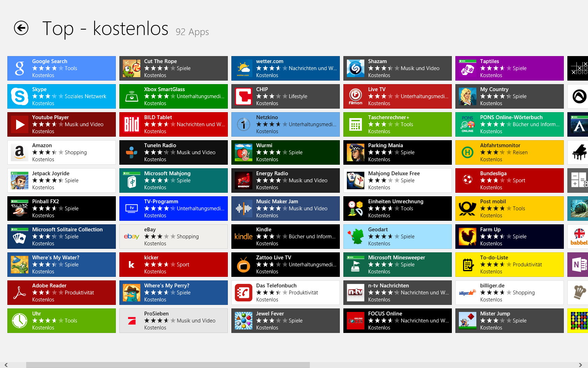Open the Farm Up tile
This screenshot has width=588, height=368.
click(510, 237)
